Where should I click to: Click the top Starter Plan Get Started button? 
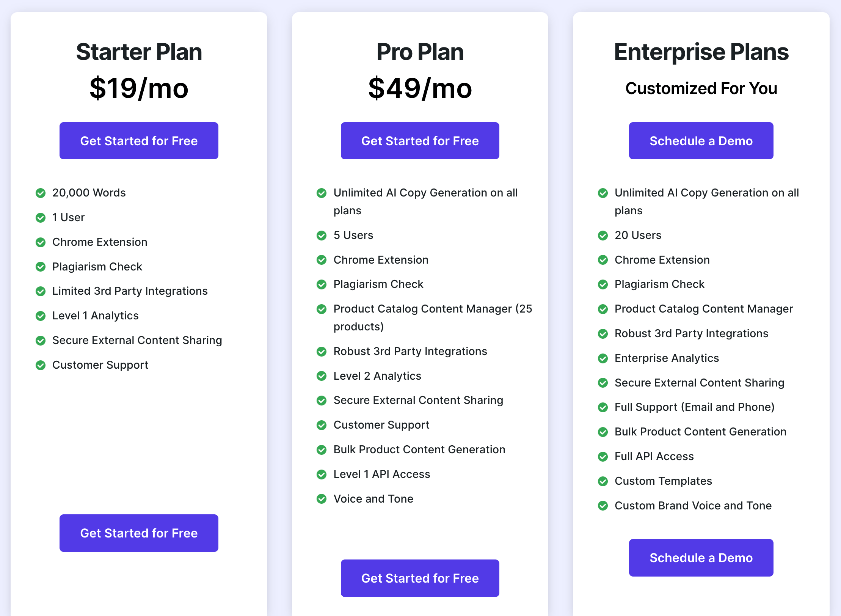pyautogui.click(x=139, y=141)
